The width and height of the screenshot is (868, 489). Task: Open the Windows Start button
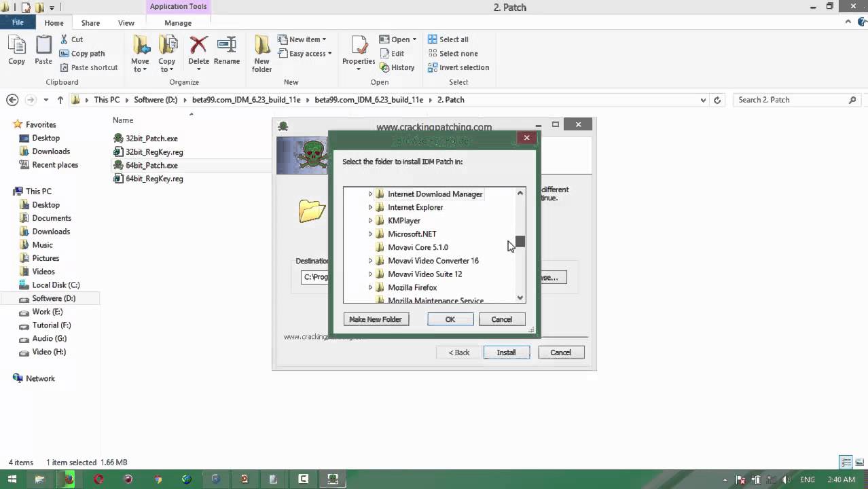12,479
